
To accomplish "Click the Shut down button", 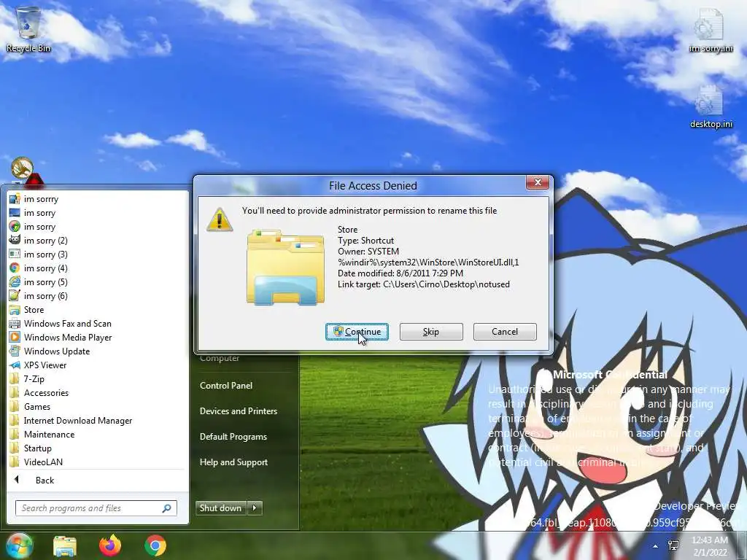I will [x=221, y=508].
